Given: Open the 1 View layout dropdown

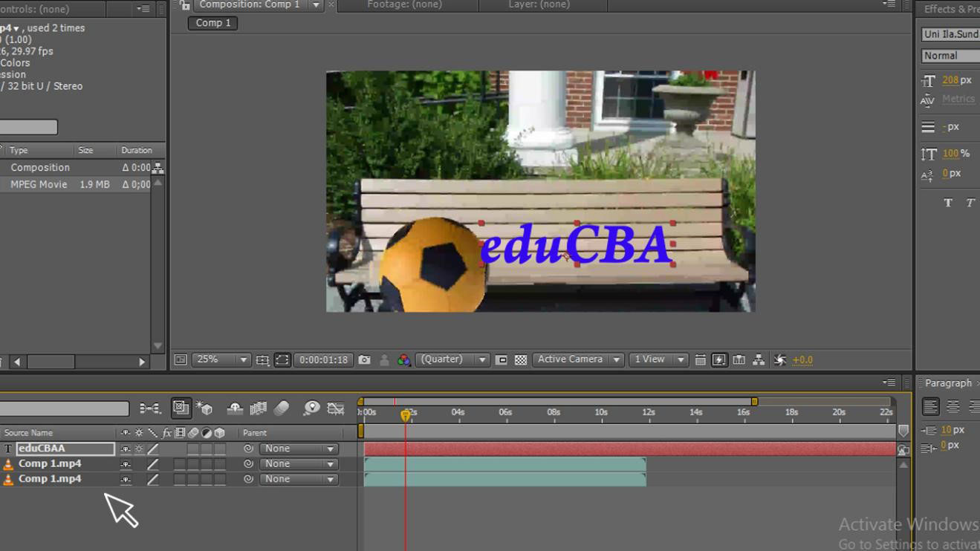Looking at the screenshot, I should pos(658,359).
